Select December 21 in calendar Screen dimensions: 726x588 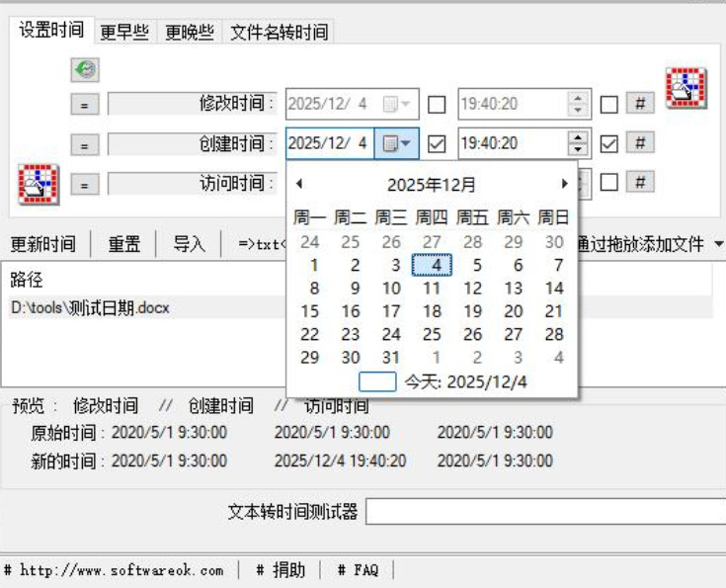click(554, 311)
